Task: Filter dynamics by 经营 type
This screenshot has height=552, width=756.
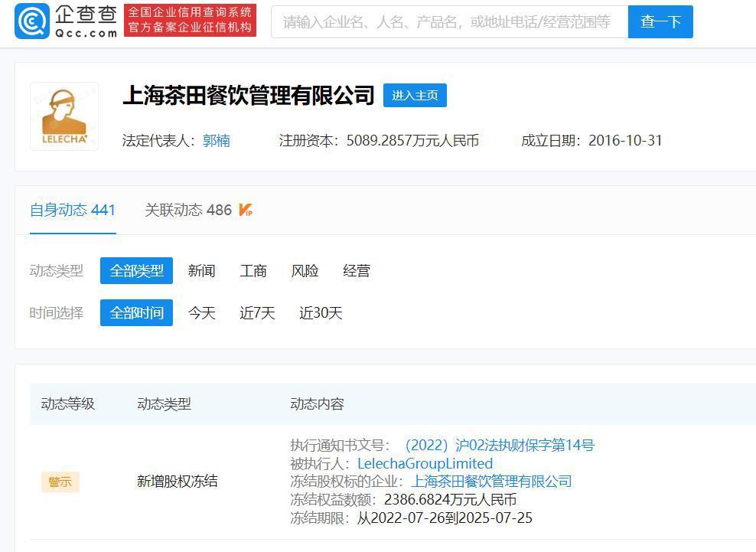Action: 357,271
